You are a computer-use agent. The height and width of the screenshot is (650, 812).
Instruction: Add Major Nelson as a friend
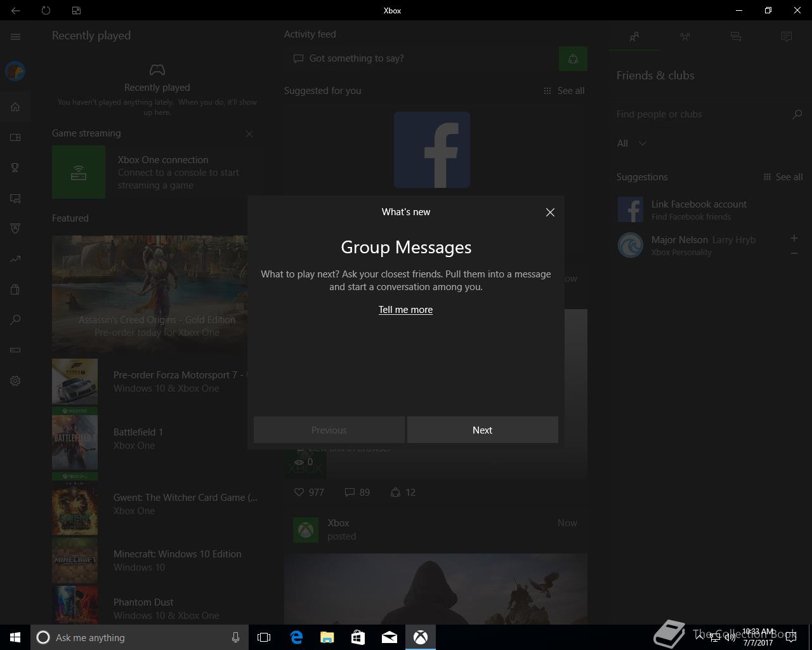(794, 238)
